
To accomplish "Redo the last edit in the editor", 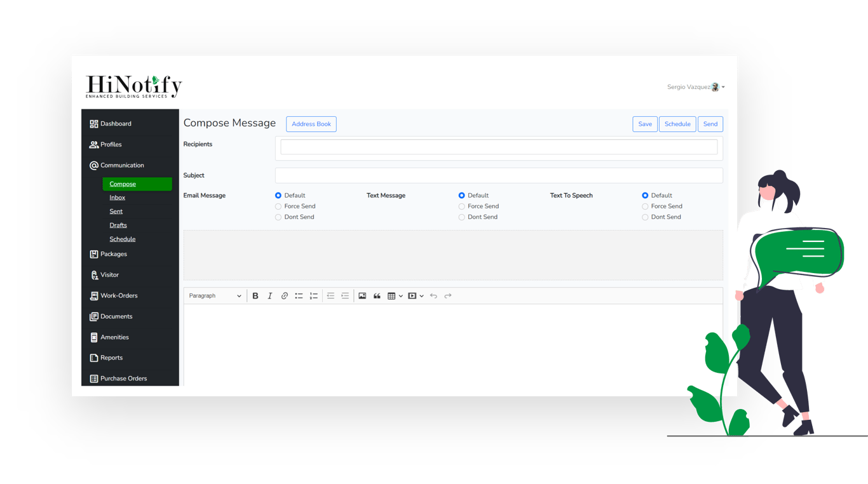I will point(448,296).
